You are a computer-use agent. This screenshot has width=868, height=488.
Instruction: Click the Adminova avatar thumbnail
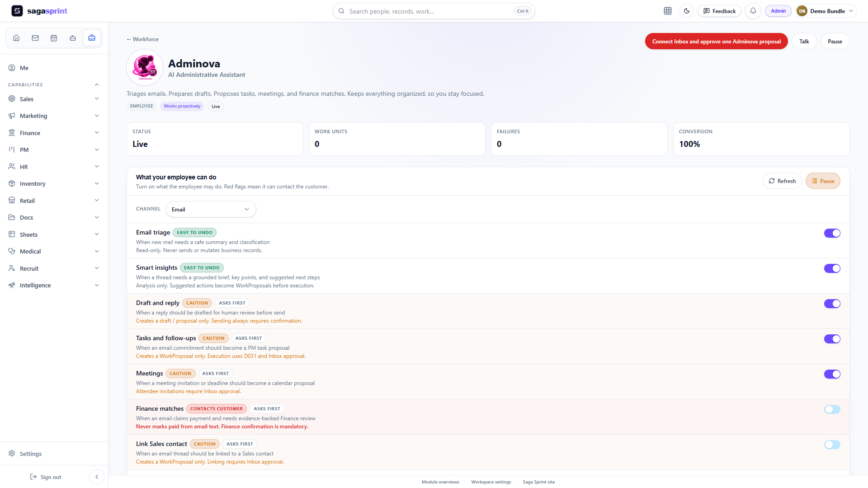pyautogui.click(x=145, y=67)
